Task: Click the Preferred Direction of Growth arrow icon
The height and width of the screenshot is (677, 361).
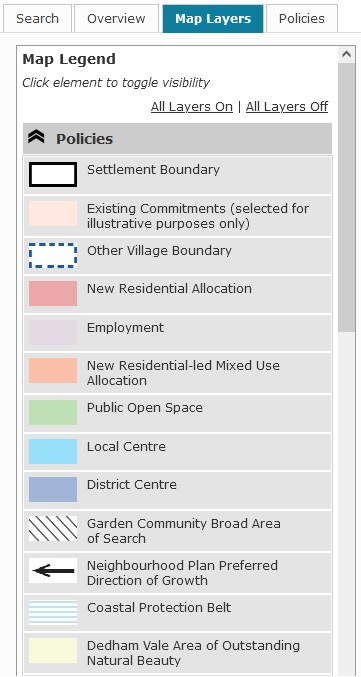Action: [53, 570]
